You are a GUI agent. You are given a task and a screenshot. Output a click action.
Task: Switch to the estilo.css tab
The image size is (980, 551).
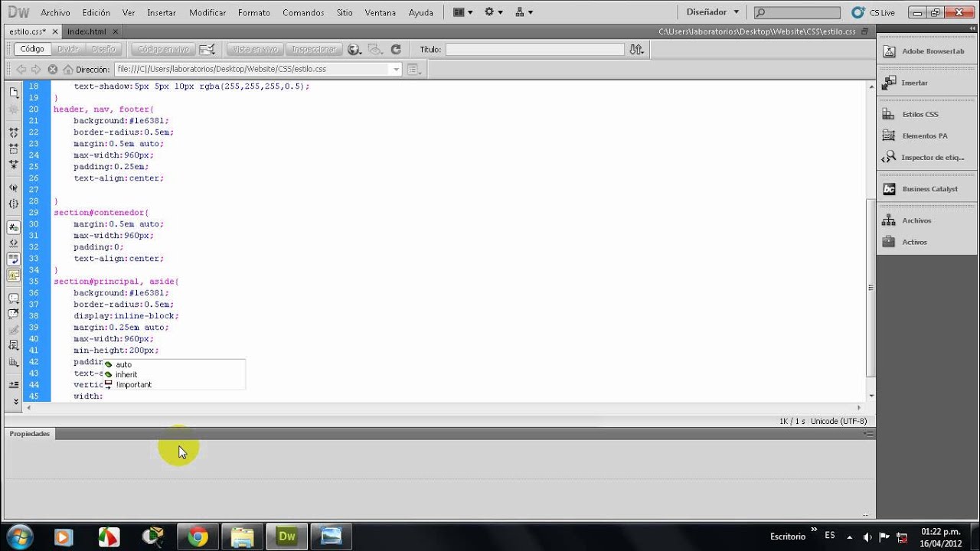28,31
